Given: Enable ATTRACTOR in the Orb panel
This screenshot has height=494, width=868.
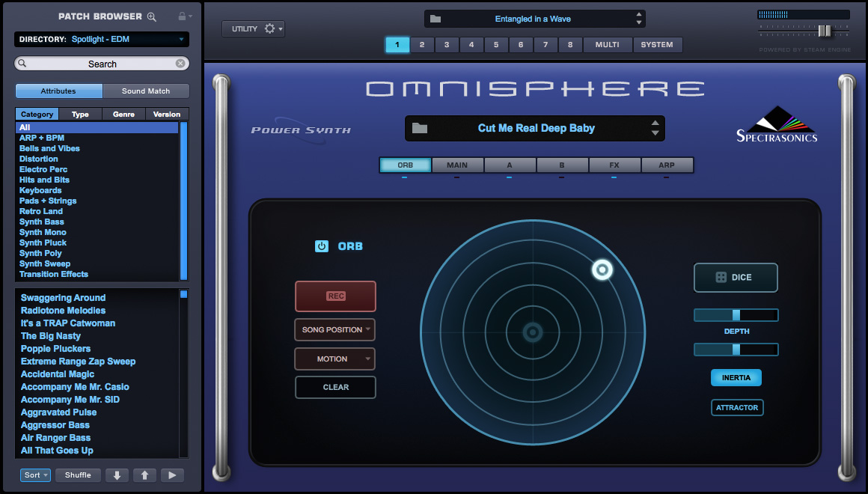Looking at the screenshot, I should (x=736, y=407).
